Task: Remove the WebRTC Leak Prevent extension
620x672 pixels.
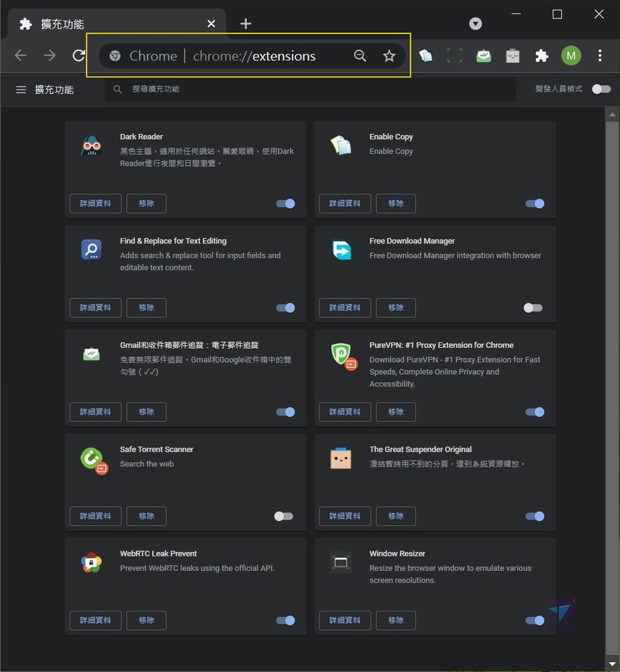Action: pos(146,620)
